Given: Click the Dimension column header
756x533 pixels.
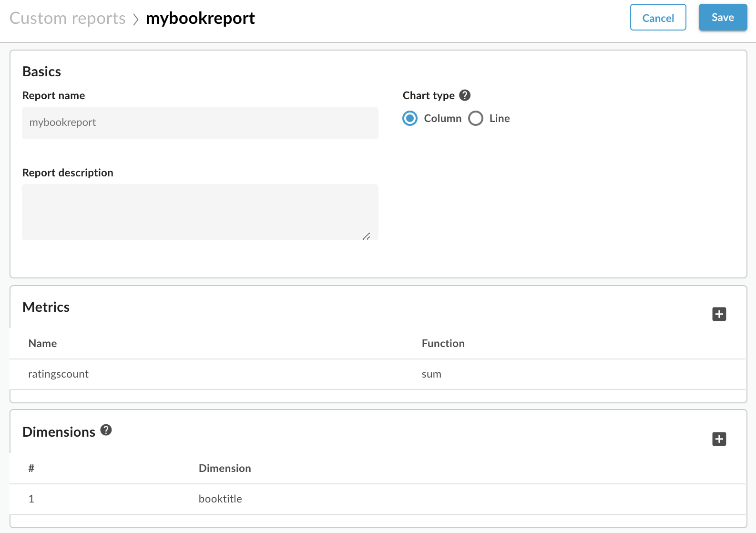Looking at the screenshot, I should (225, 469).
